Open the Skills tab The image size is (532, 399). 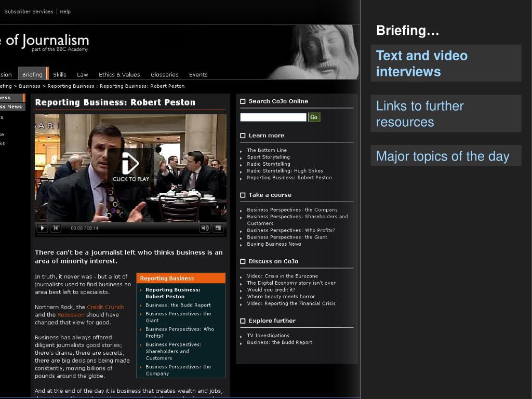click(59, 75)
